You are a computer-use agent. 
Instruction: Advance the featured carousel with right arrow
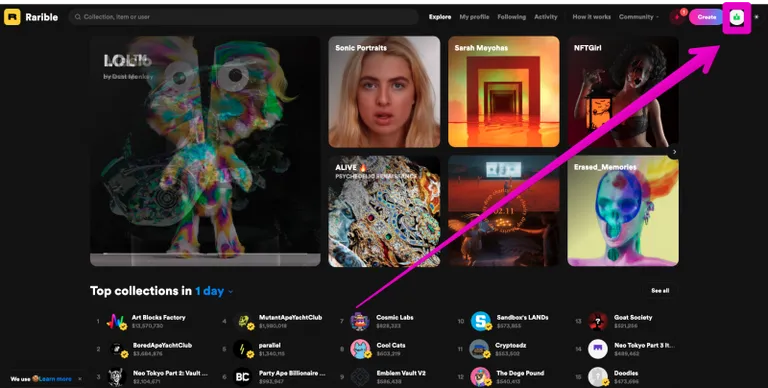(x=674, y=152)
